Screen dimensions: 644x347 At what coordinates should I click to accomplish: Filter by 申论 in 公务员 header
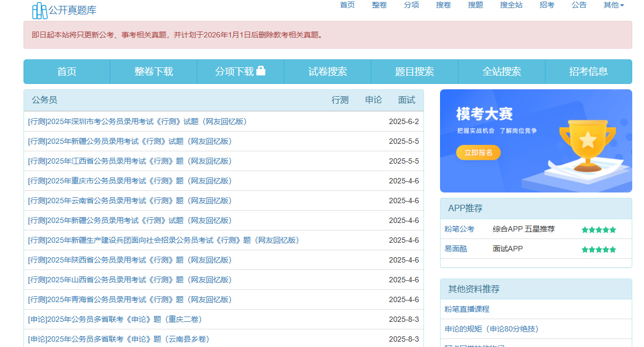coord(374,100)
